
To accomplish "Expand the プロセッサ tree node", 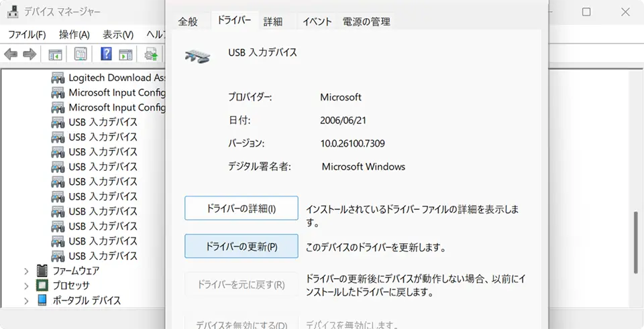I will pyautogui.click(x=26, y=285).
